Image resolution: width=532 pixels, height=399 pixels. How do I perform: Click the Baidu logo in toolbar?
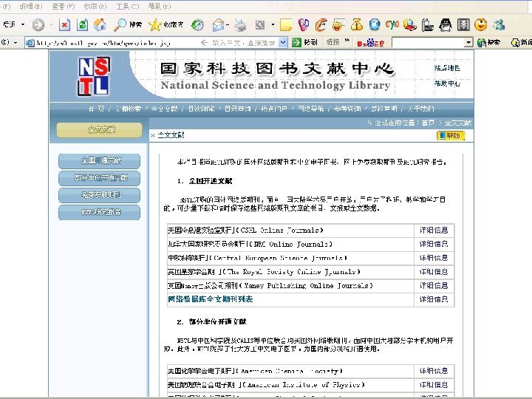(x=370, y=43)
